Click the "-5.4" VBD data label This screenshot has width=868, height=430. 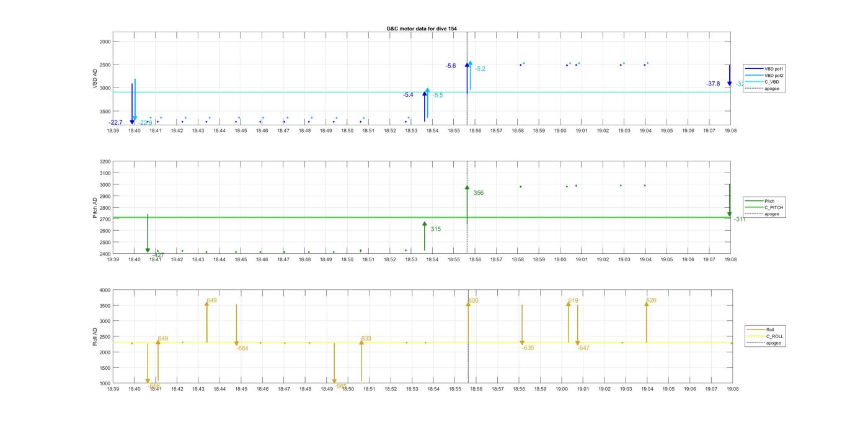(408, 95)
